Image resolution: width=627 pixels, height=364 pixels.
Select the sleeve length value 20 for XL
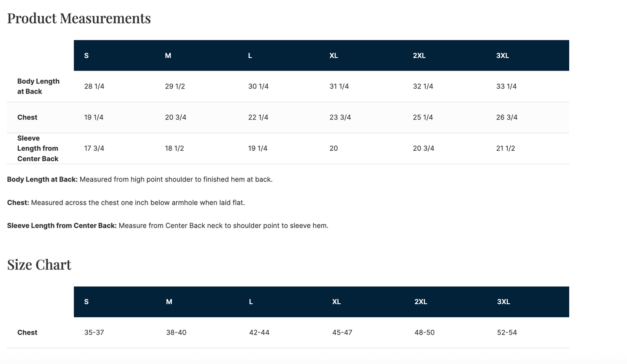(x=334, y=148)
